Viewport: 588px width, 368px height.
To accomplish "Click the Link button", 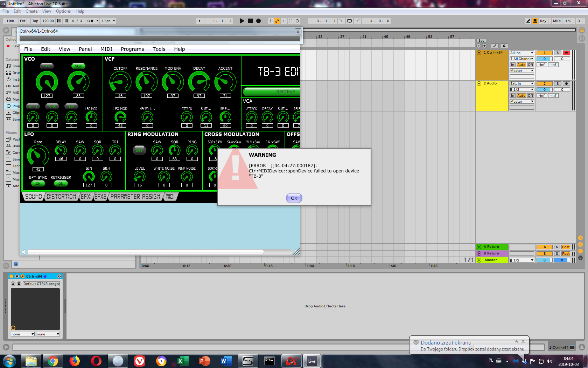I will [x=10, y=21].
